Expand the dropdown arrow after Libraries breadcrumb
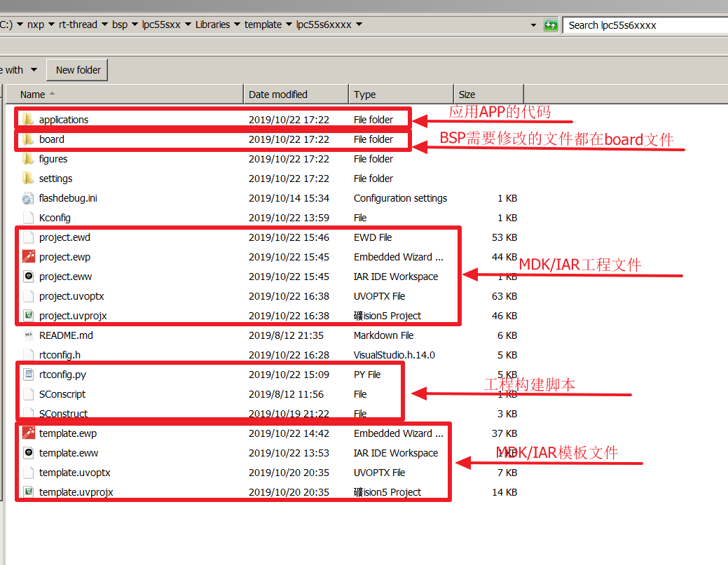This screenshot has width=728, height=565. coord(238,25)
